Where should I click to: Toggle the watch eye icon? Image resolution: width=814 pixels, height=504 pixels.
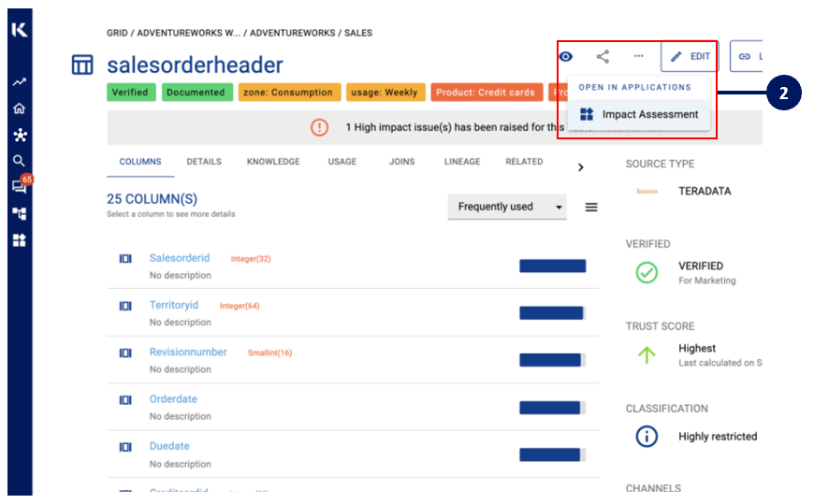click(566, 56)
